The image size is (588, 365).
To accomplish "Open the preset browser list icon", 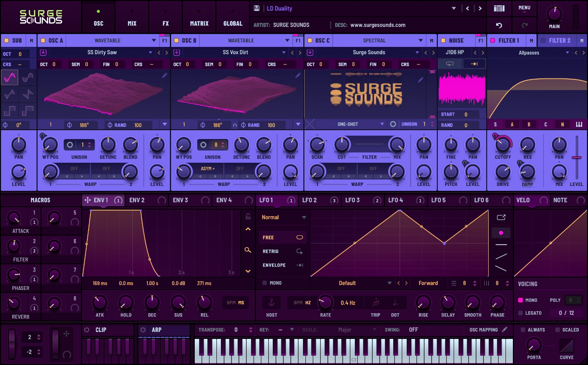I will 499,8.
